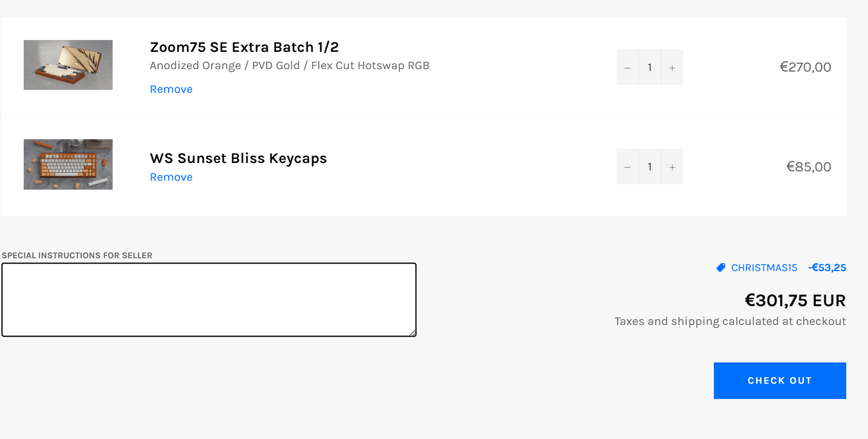The width and height of the screenshot is (868, 439).
Task: Click the textarea resize grip handle
Action: [x=413, y=333]
